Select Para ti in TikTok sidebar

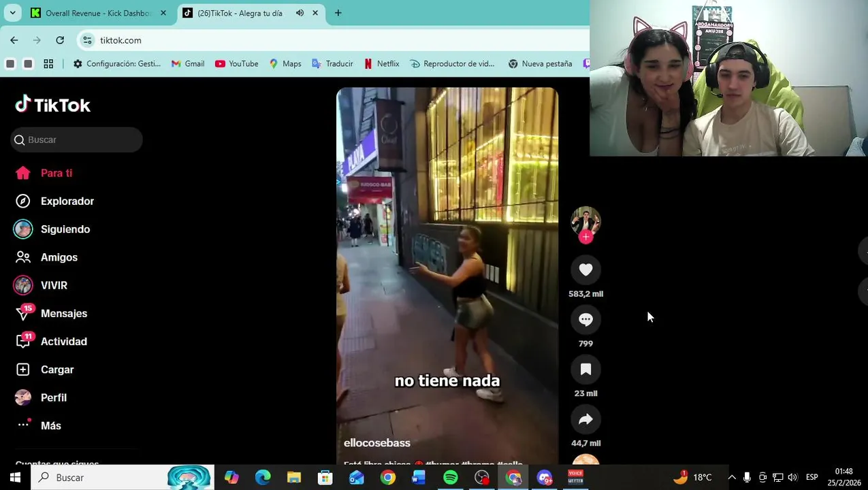(44, 173)
